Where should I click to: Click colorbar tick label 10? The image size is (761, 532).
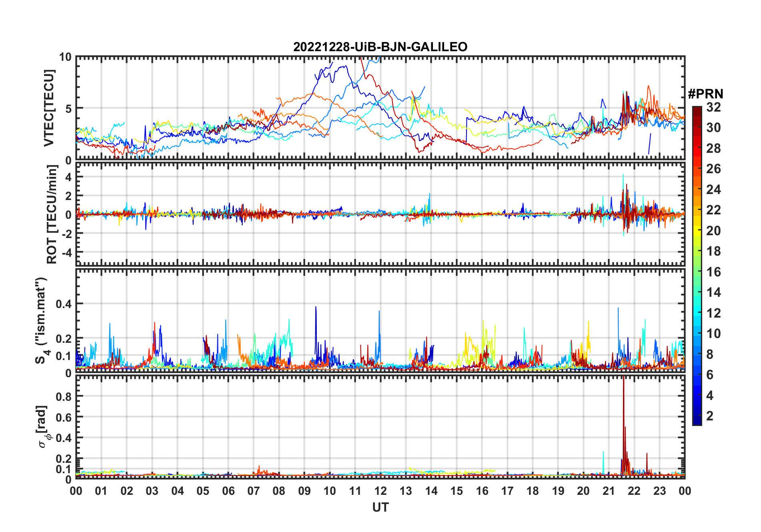point(713,334)
